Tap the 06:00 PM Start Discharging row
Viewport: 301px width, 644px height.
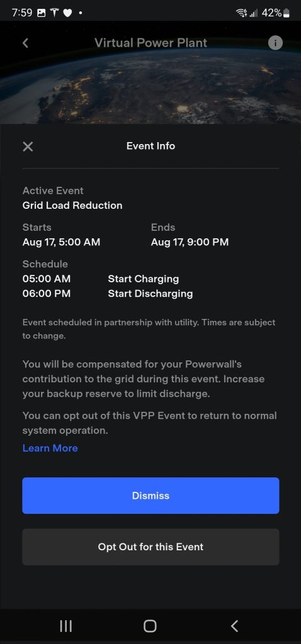pyautogui.click(x=108, y=294)
